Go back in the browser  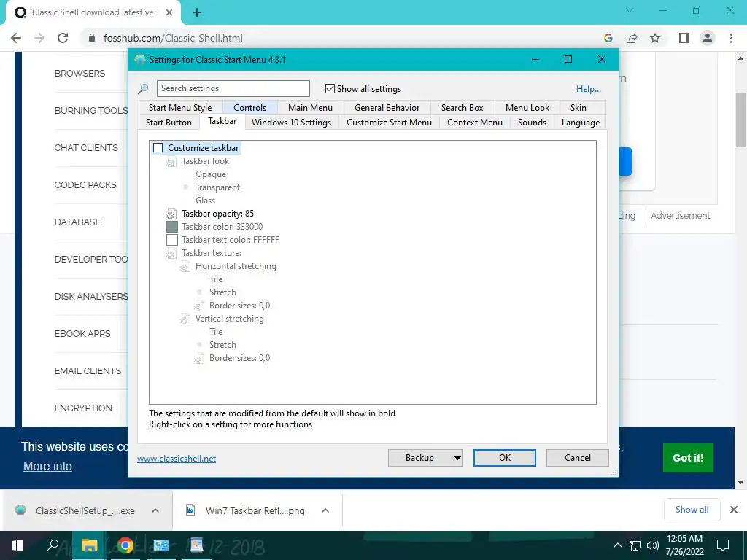click(x=16, y=38)
